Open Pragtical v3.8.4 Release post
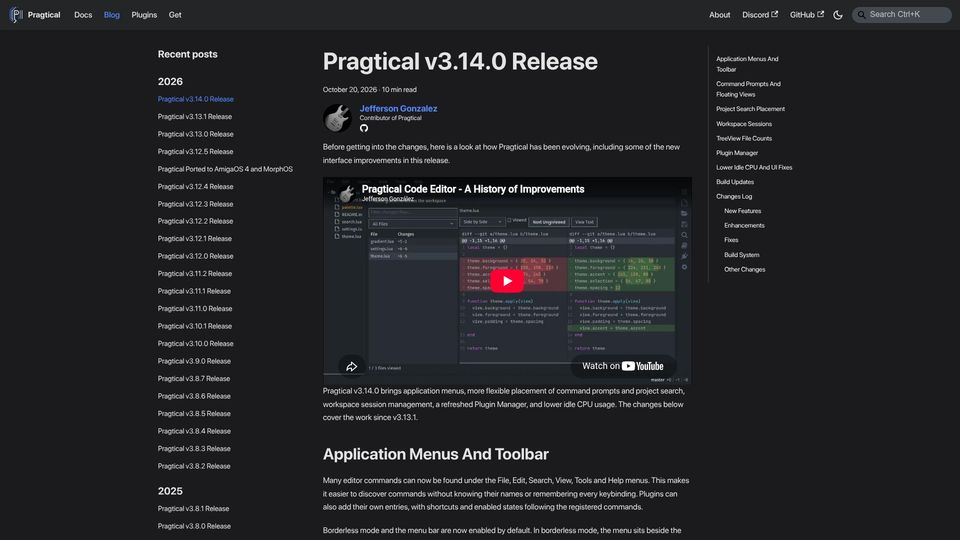Image resolution: width=960 pixels, height=540 pixels. coord(194,431)
